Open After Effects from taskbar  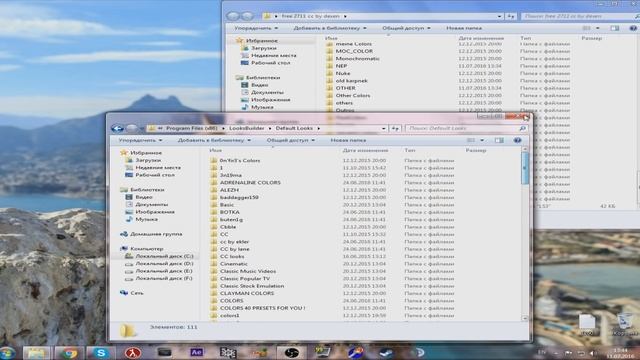pyautogui.click(x=196, y=352)
